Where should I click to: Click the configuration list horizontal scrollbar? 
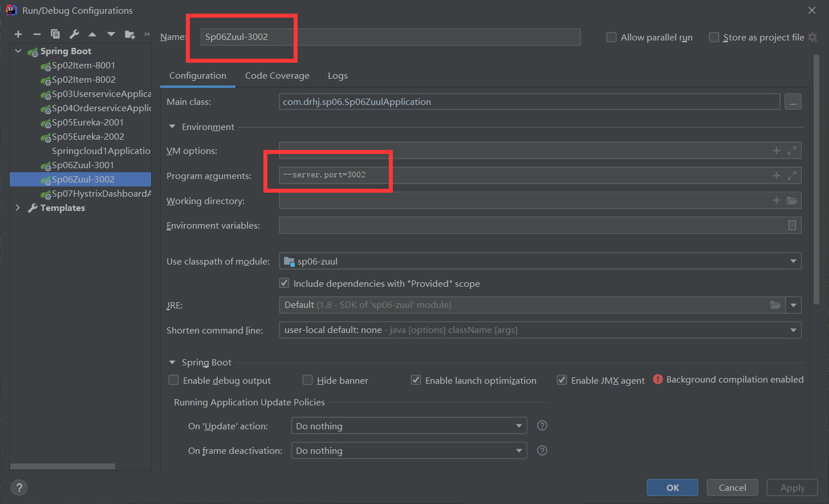pos(63,466)
